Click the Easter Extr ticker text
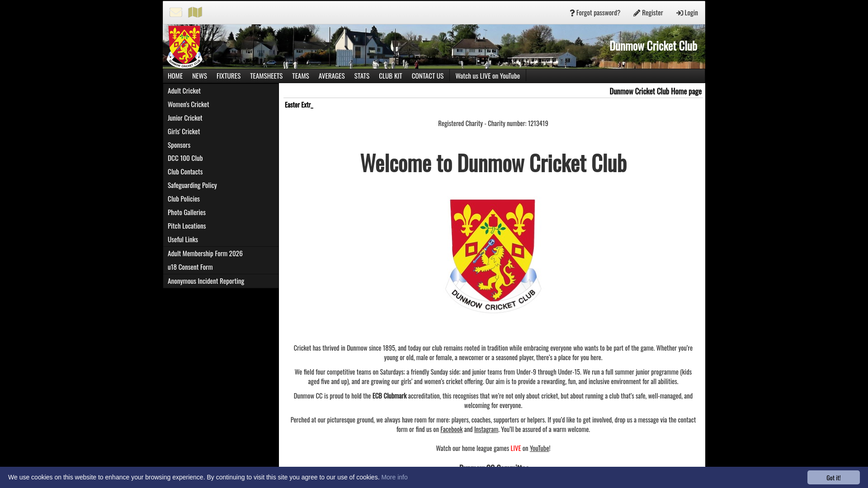Image resolution: width=868 pixels, height=488 pixels. [299, 105]
